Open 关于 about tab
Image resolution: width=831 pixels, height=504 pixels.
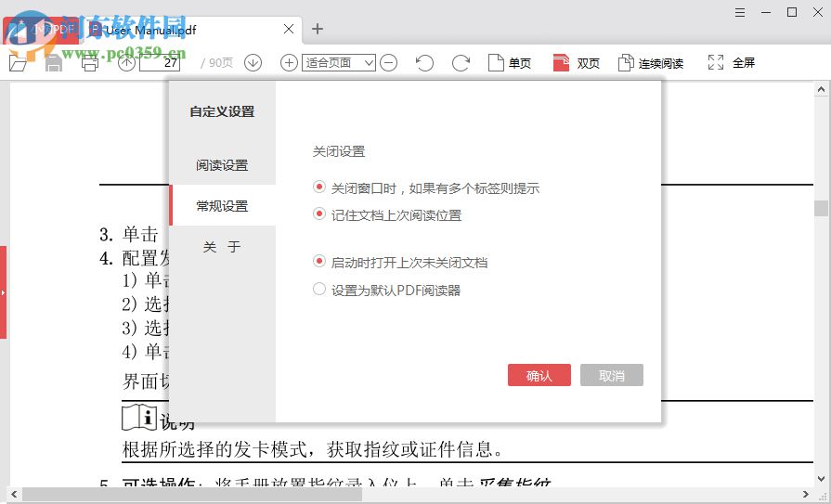coord(222,247)
